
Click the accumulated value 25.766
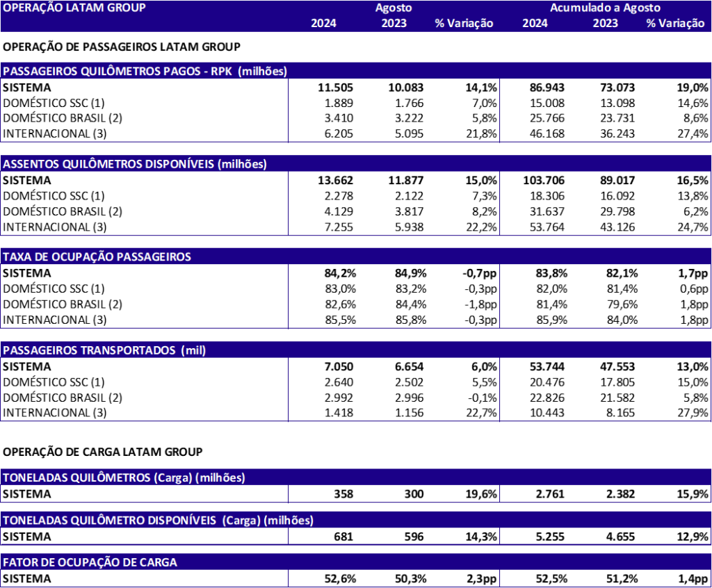click(x=547, y=118)
